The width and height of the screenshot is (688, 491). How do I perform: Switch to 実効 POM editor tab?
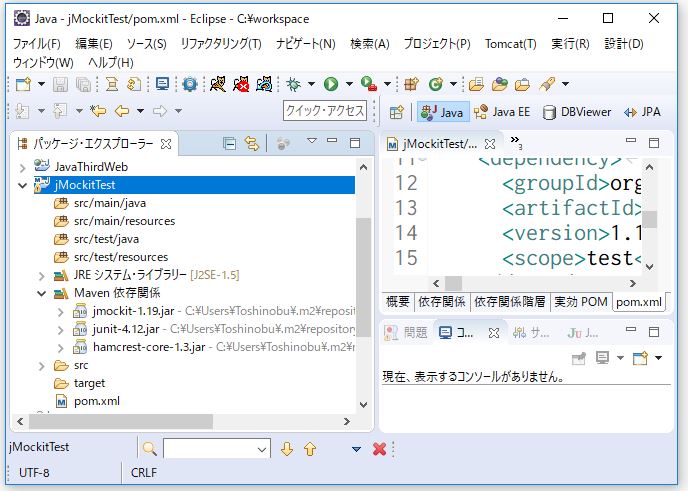(x=580, y=301)
